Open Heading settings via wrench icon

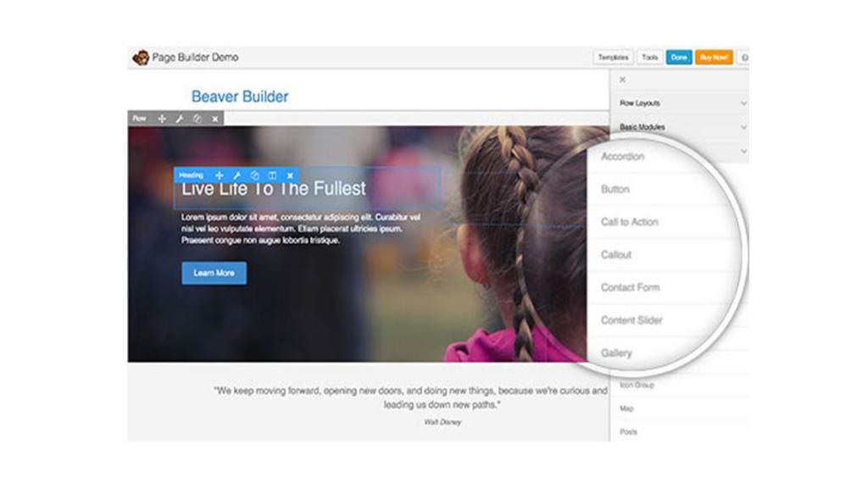coord(236,175)
